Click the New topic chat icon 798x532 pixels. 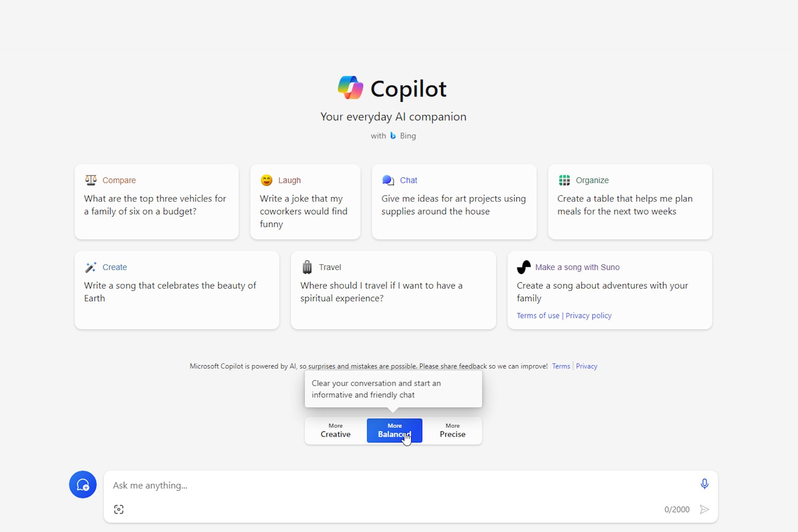83,484
